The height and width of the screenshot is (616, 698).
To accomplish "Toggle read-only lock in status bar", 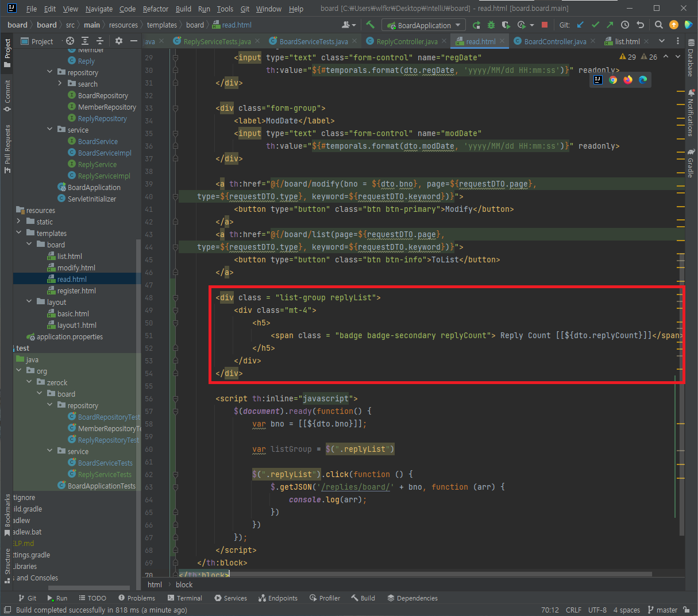I will click(686, 610).
